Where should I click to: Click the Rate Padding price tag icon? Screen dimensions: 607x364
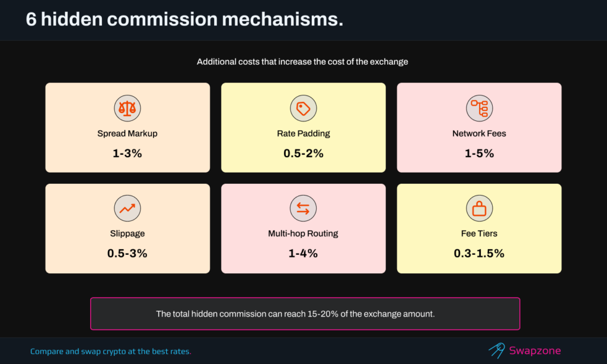[303, 108]
